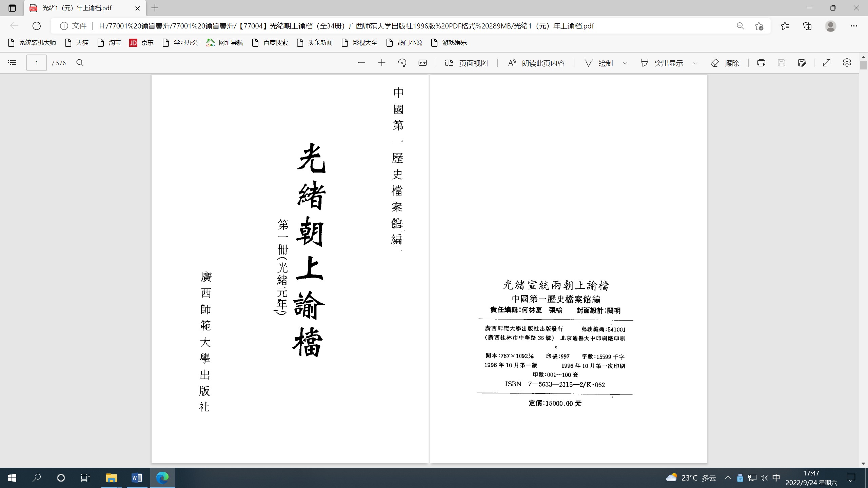Zoom out the PDF page
Screen dimensions: 868x488
click(361, 63)
